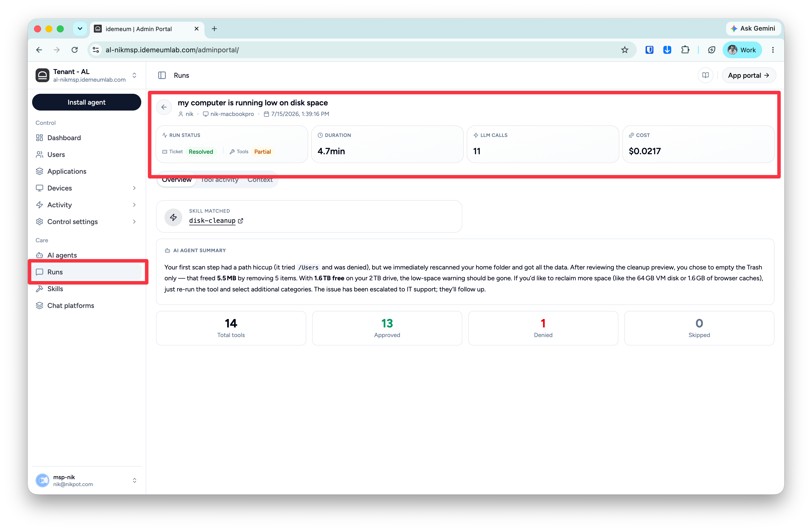812x531 pixels.
Task: Open the Chrome three-dot menu
Action: (772, 50)
